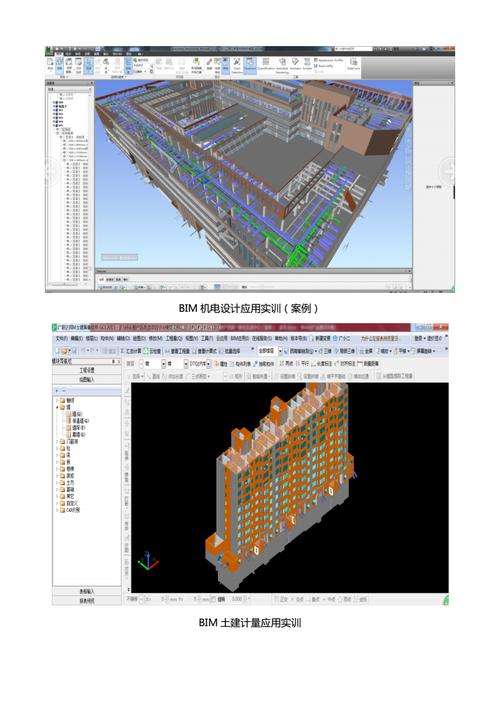This screenshot has height=707, width=500.
Task: Select the 自定义 folder in tree
Action: pyautogui.click(x=69, y=504)
